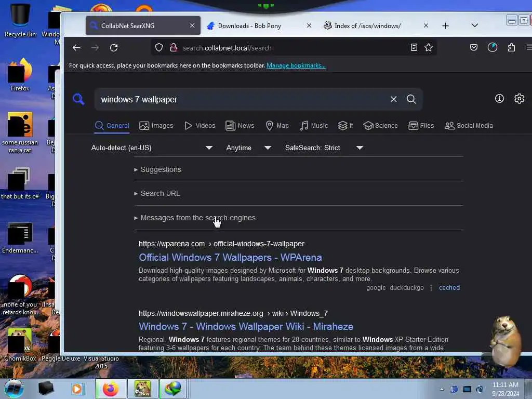Image resolution: width=532 pixels, height=399 pixels.
Task: Open the media player taskbar icon
Action: point(77,389)
